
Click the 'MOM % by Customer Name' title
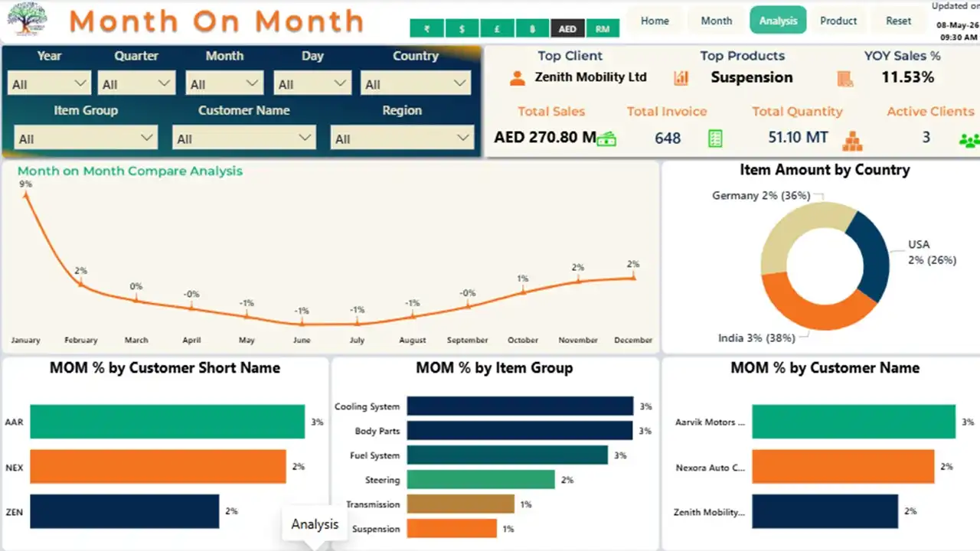pos(825,368)
